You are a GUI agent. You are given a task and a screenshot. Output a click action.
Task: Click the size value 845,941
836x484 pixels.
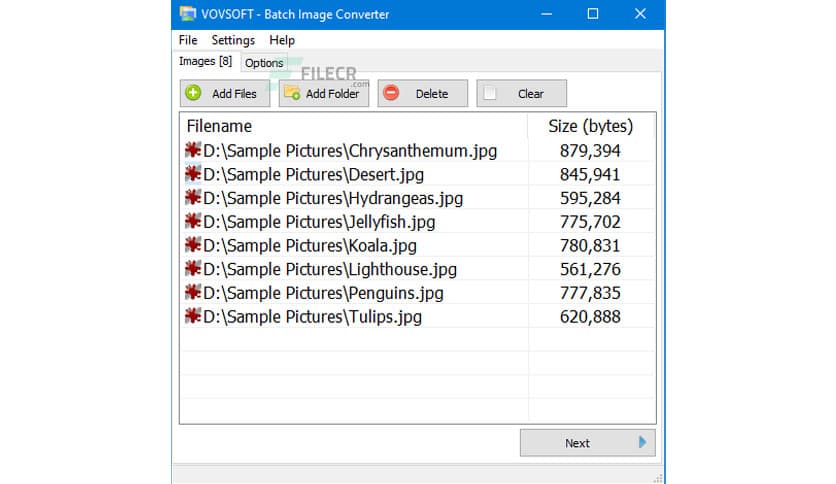tap(590, 174)
